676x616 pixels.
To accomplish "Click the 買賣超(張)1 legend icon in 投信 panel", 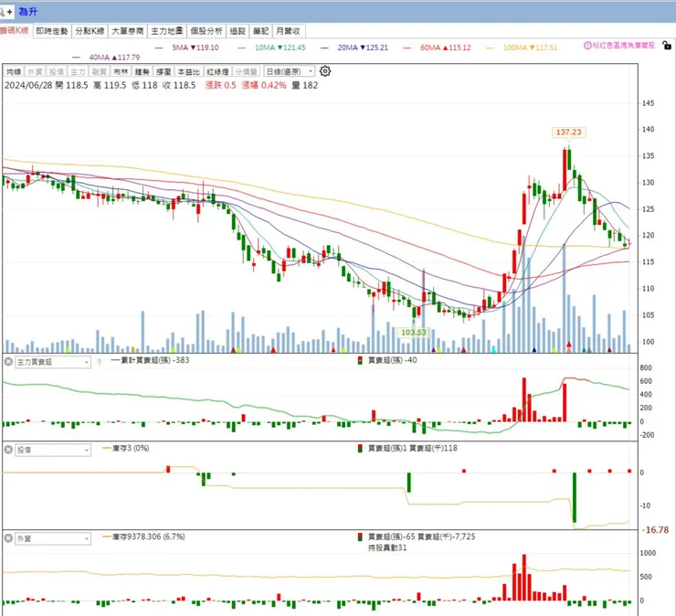I will tap(360, 448).
